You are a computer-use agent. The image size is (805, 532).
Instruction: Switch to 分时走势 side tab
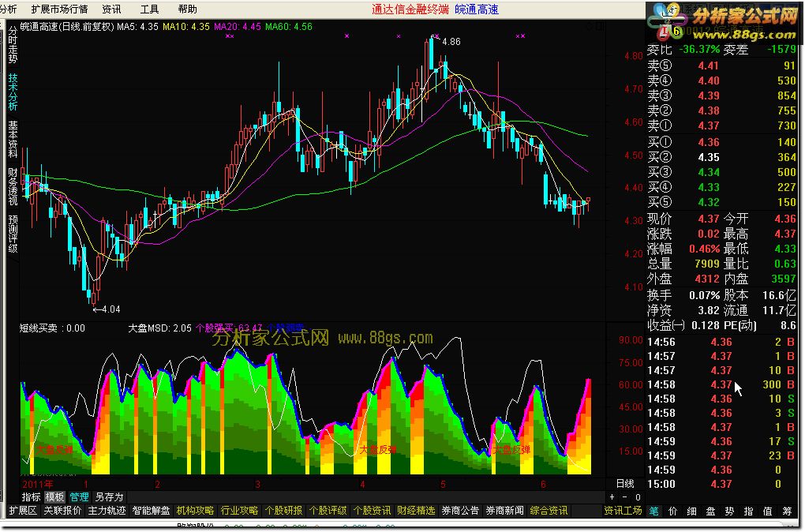point(13,46)
